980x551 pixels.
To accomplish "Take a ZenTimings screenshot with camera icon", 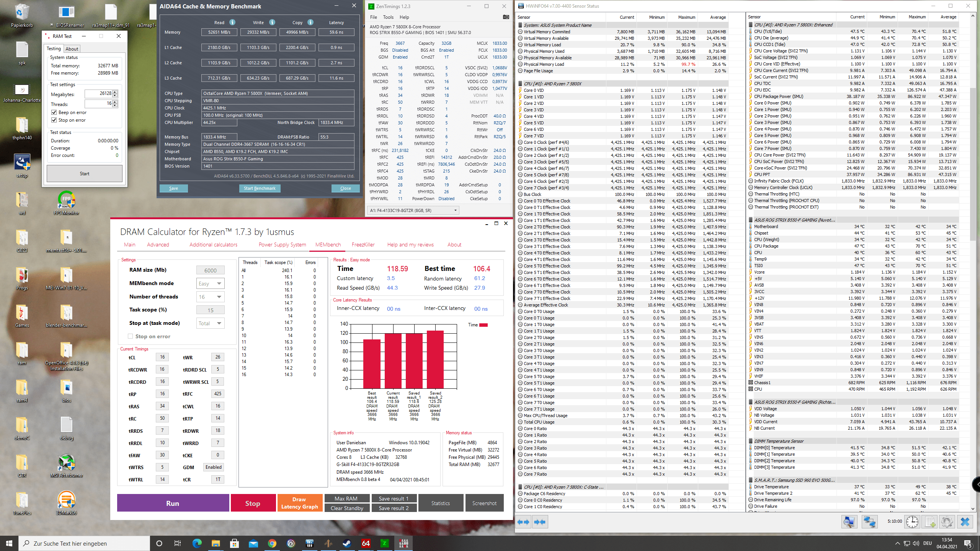I will point(506,17).
